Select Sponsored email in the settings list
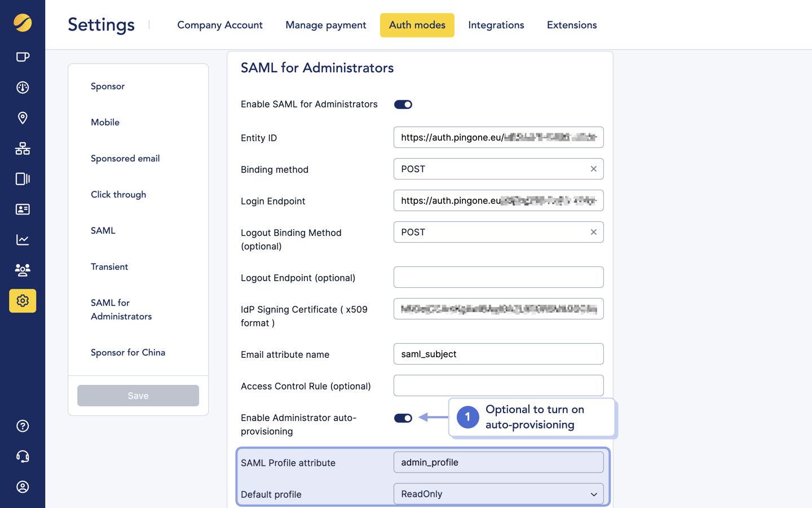 (x=125, y=159)
